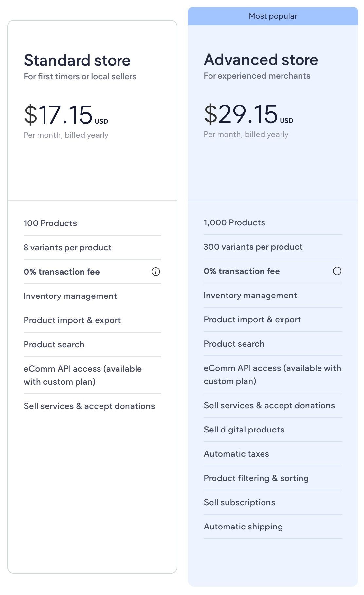Open Standard store transaction fee info tooltip
Screen dimensions: 364x595
(x=156, y=272)
